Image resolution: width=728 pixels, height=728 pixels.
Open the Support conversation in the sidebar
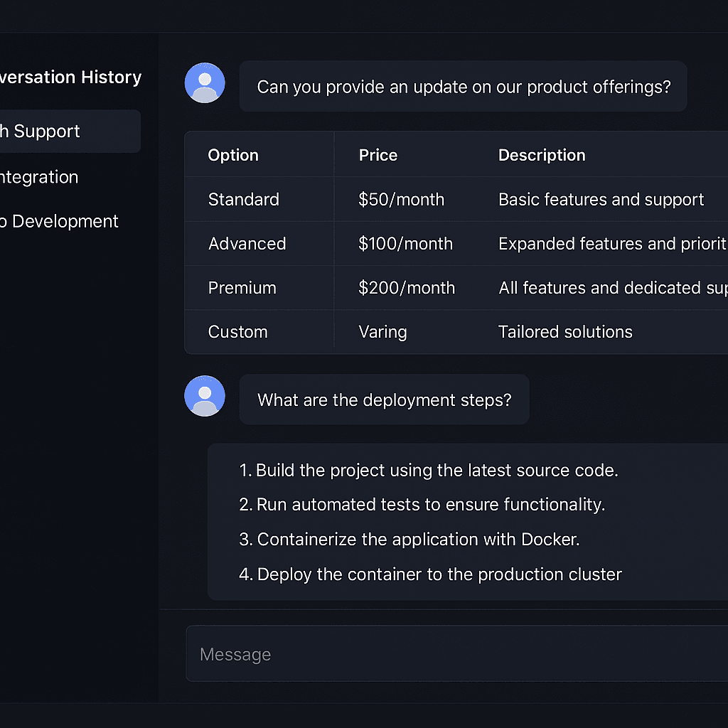click(43, 131)
